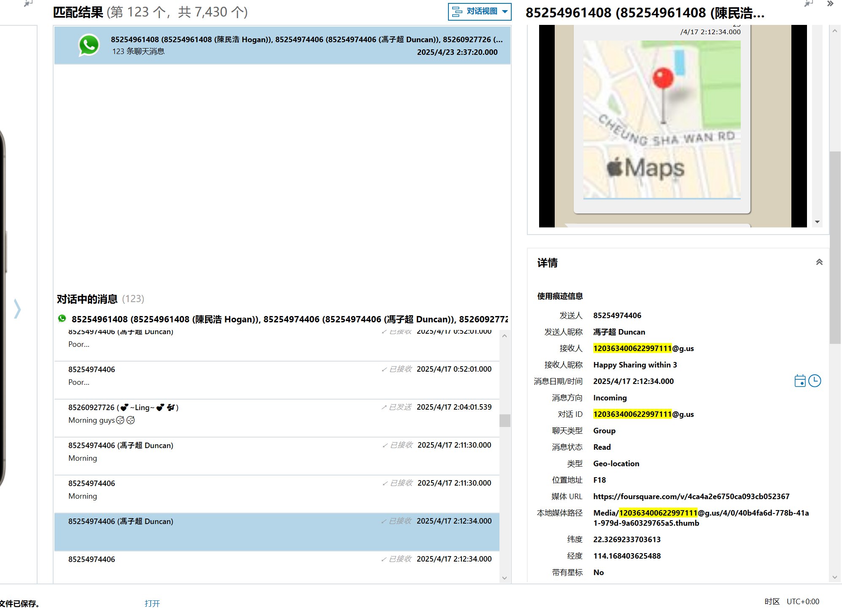
Task: Open the foursquare media URL
Action: pos(691,497)
